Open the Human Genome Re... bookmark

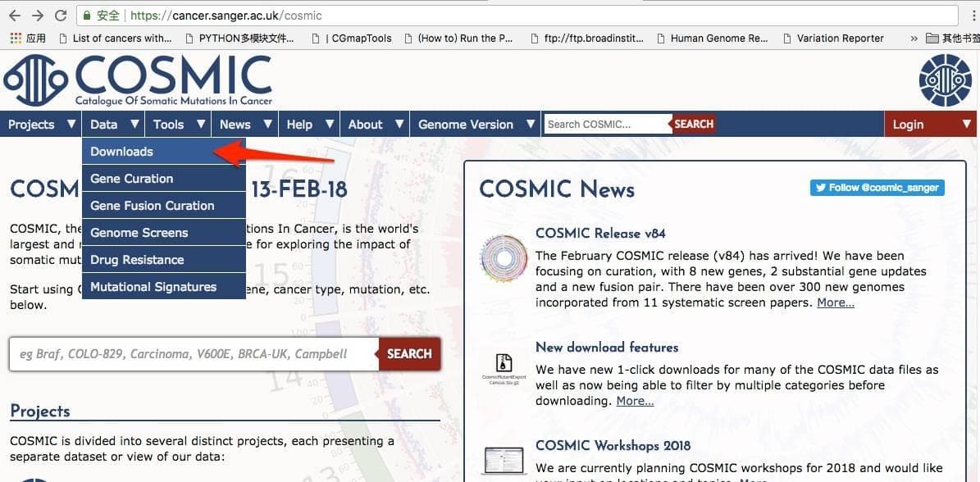712,38
